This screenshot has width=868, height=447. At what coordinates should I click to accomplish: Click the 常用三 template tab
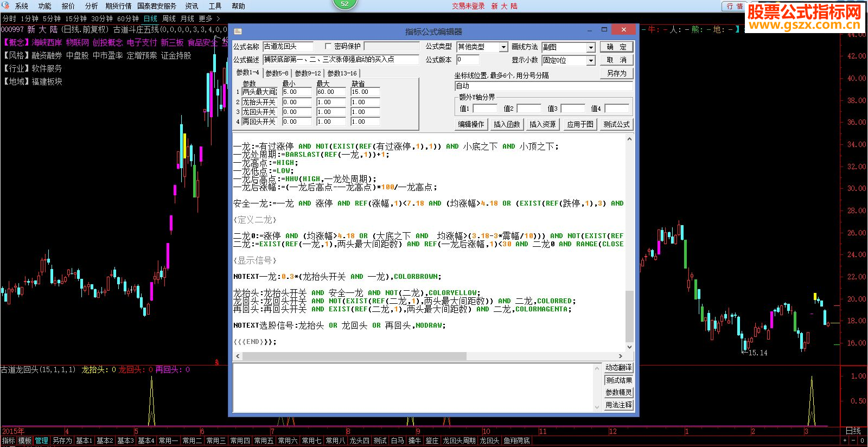tap(216, 440)
